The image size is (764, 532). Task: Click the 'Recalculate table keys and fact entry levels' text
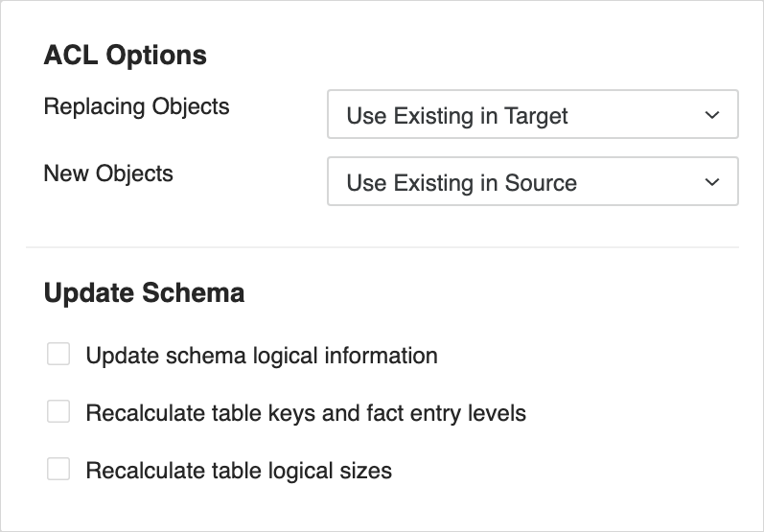(305, 413)
